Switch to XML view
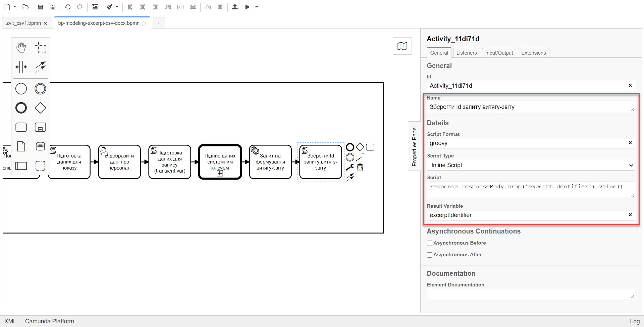Image resolution: width=644 pixels, height=327 pixels. click(x=10, y=321)
